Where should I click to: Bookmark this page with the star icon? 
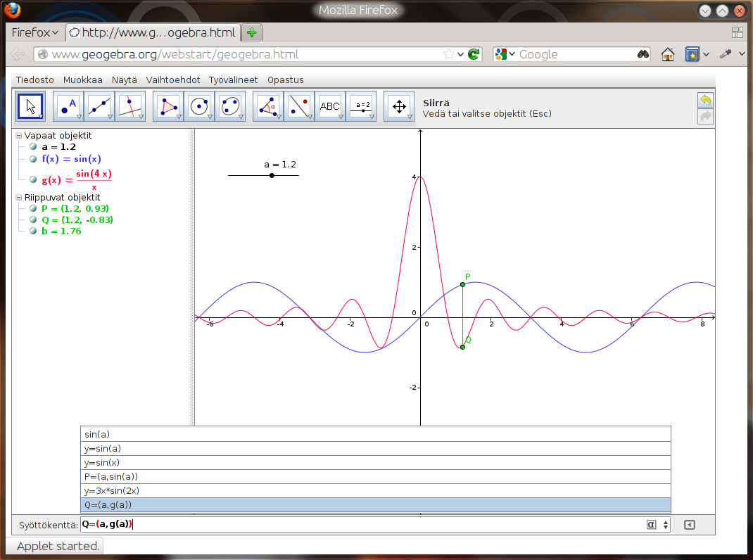[448, 54]
